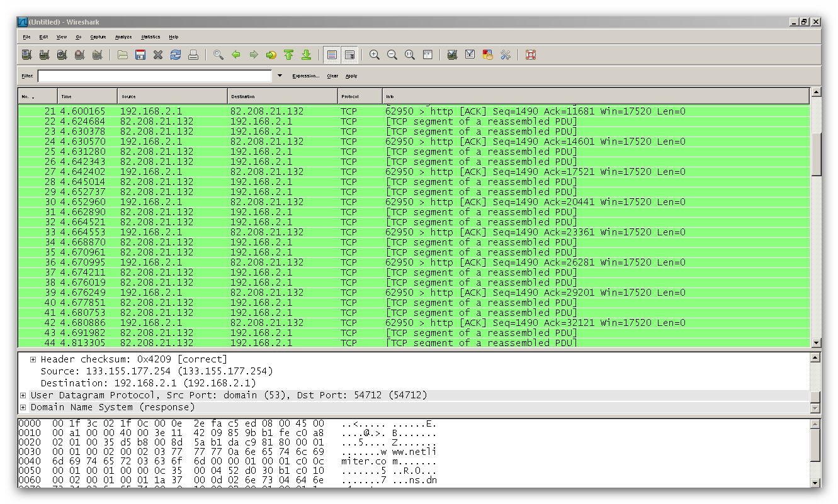Sort by the Info column header
This screenshot has height=504, width=838.
[x=596, y=96]
